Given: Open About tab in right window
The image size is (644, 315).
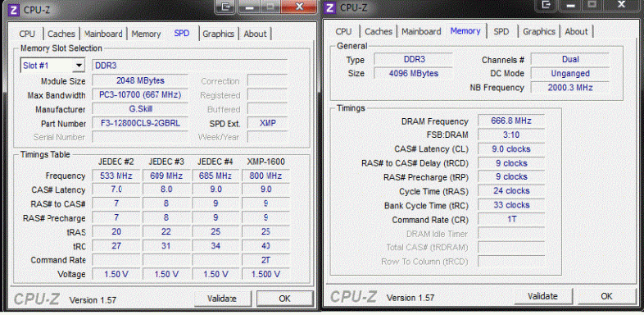Looking at the screenshot, I should (x=576, y=32).
